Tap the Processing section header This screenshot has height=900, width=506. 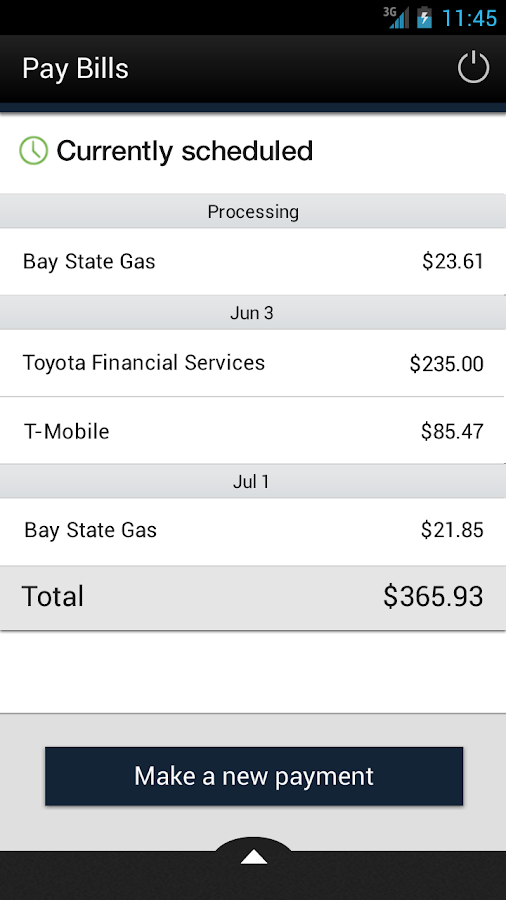(253, 211)
